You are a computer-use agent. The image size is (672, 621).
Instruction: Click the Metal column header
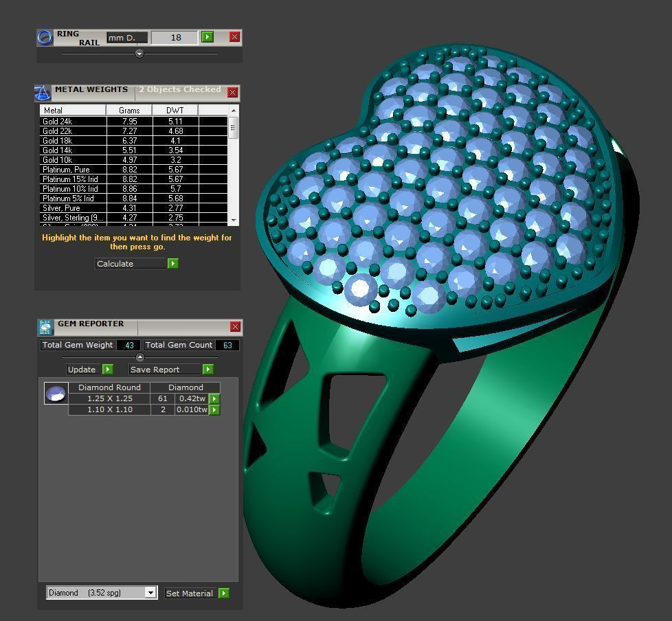[73, 110]
